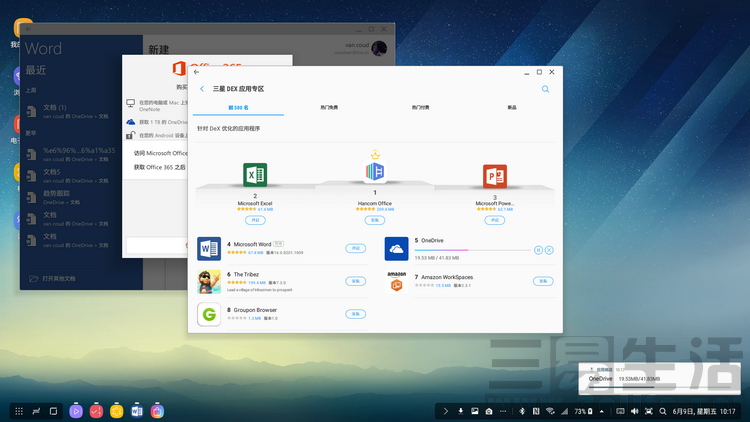
Task: Open recent document 文档5 in Word
Action: [52, 171]
